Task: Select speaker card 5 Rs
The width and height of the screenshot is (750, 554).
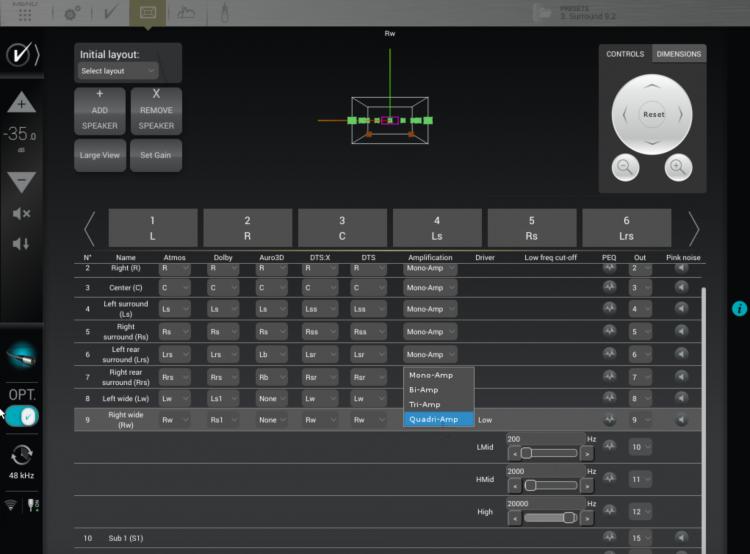Action: click(x=531, y=228)
